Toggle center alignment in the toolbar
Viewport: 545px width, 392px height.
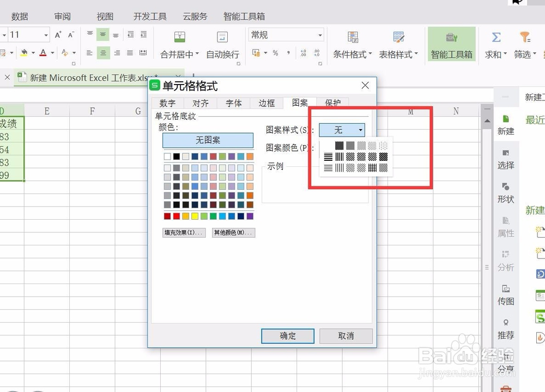[102, 53]
